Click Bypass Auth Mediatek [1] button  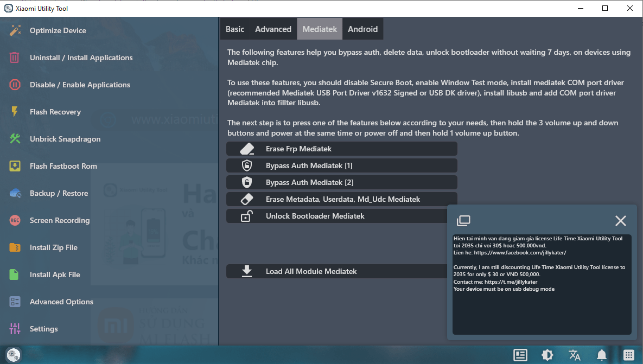point(341,165)
